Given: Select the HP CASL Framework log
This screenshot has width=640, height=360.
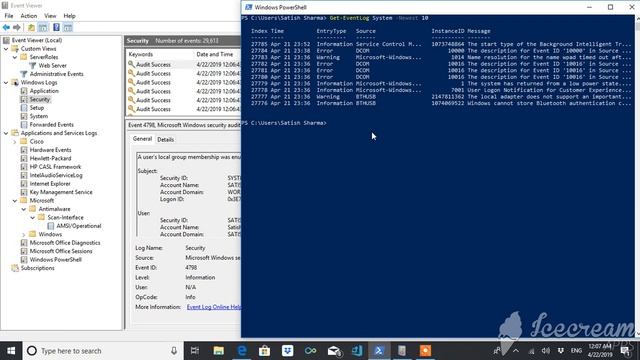Looking at the screenshot, I should 55,167.
